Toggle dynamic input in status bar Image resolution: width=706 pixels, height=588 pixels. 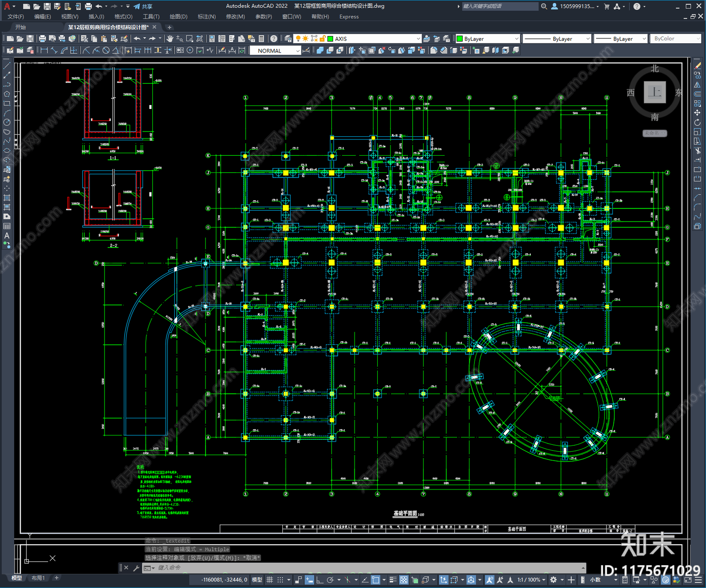coord(309,580)
